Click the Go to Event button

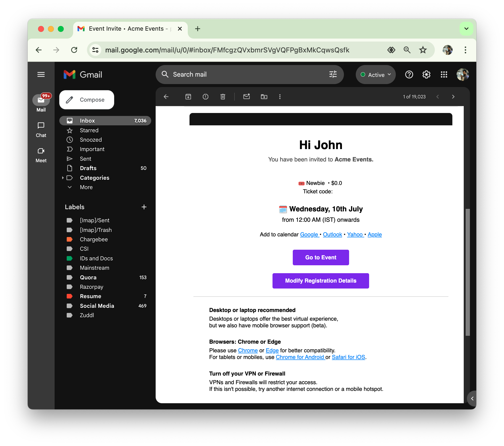[x=321, y=257]
